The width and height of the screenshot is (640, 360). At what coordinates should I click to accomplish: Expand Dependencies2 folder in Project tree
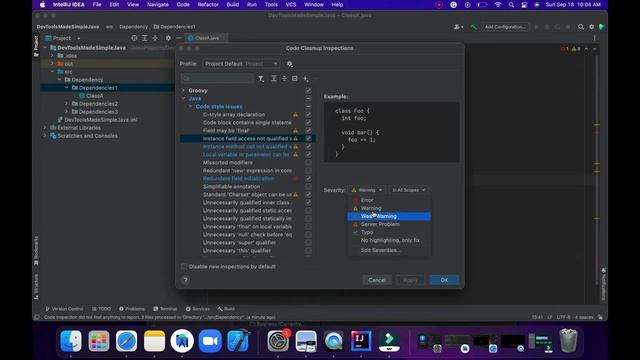[x=67, y=104]
